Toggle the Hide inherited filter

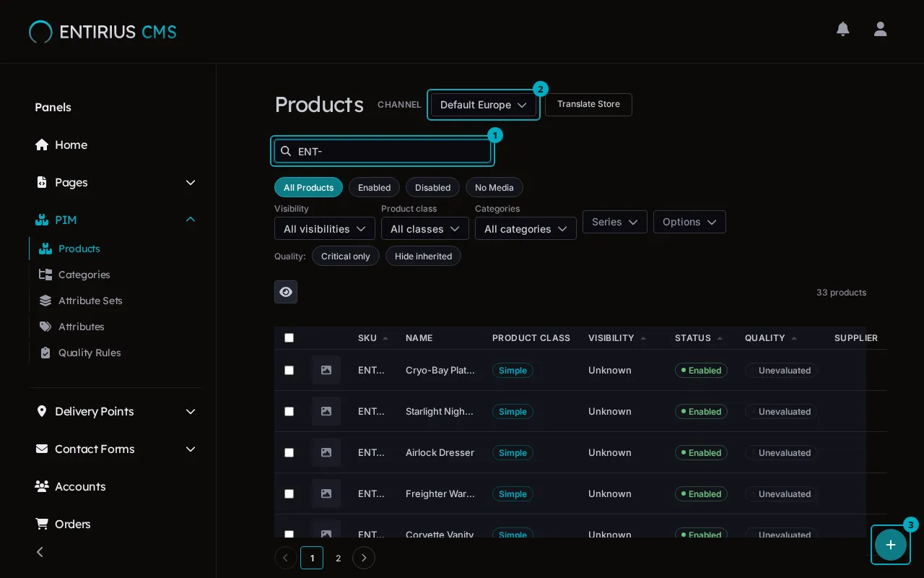coord(423,256)
